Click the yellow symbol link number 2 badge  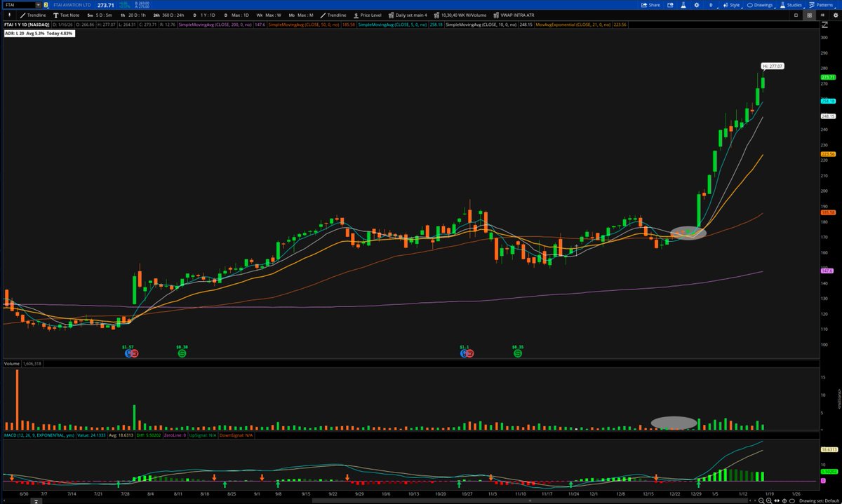46,5
